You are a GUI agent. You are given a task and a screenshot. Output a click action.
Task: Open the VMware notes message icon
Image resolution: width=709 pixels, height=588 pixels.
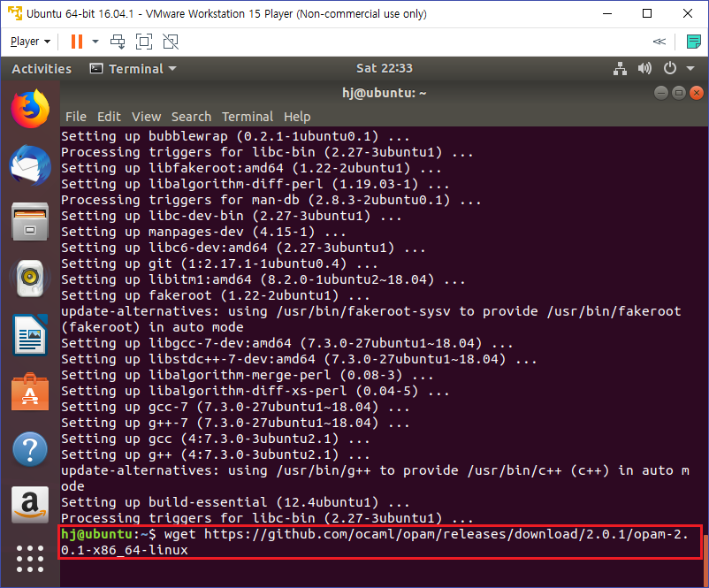694,42
